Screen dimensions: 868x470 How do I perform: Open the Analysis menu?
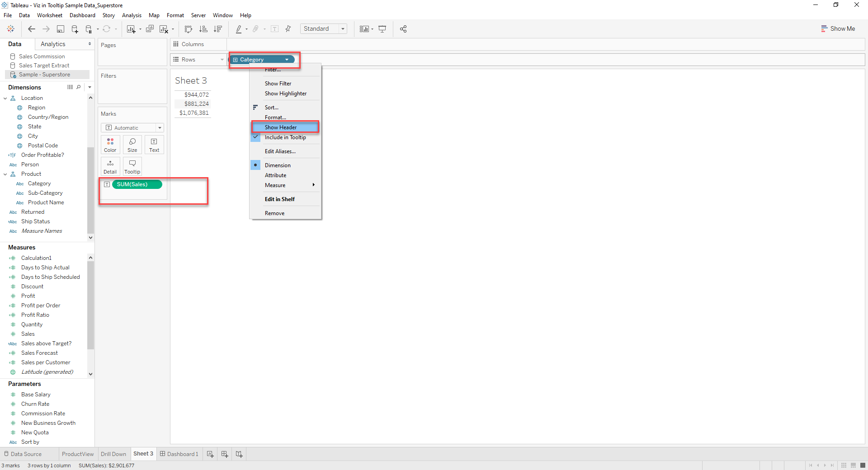click(132, 15)
